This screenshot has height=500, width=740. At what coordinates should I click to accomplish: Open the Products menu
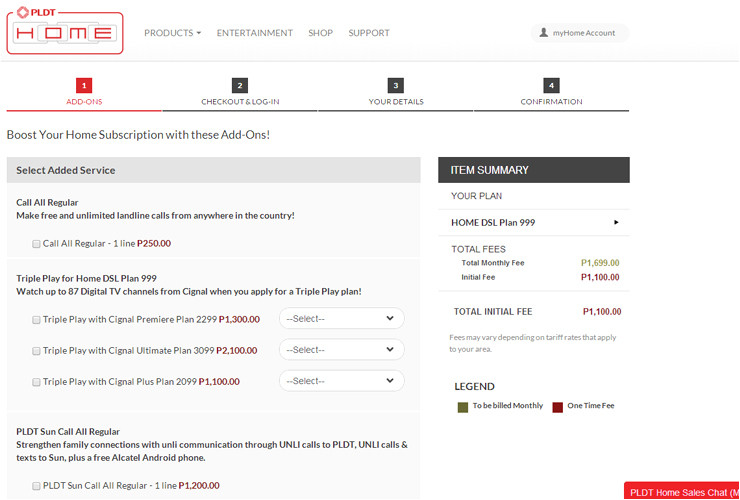point(172,33)
